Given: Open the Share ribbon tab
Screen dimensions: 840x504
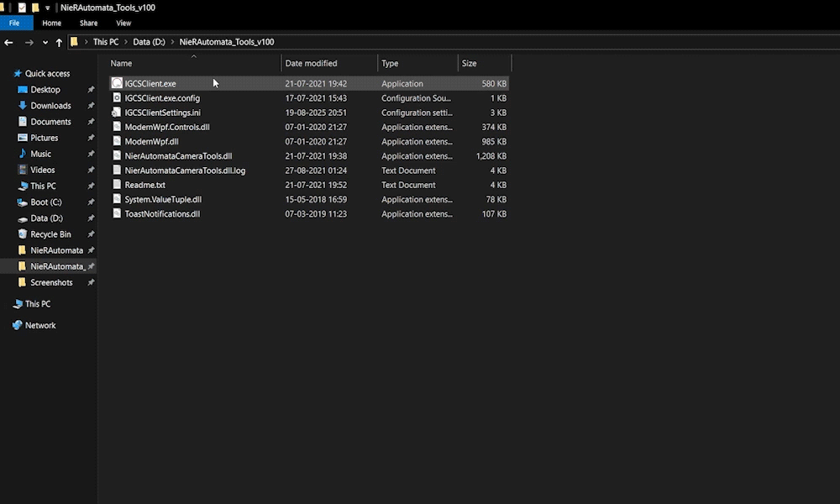Looking at the screenshot, I should click(88, 23).
